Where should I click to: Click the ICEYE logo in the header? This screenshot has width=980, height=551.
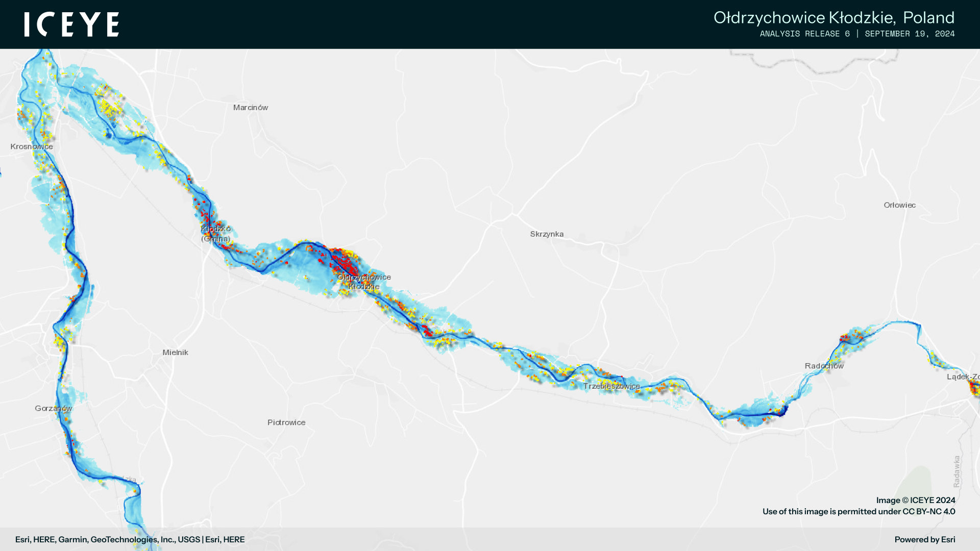(x=71, y=24)
